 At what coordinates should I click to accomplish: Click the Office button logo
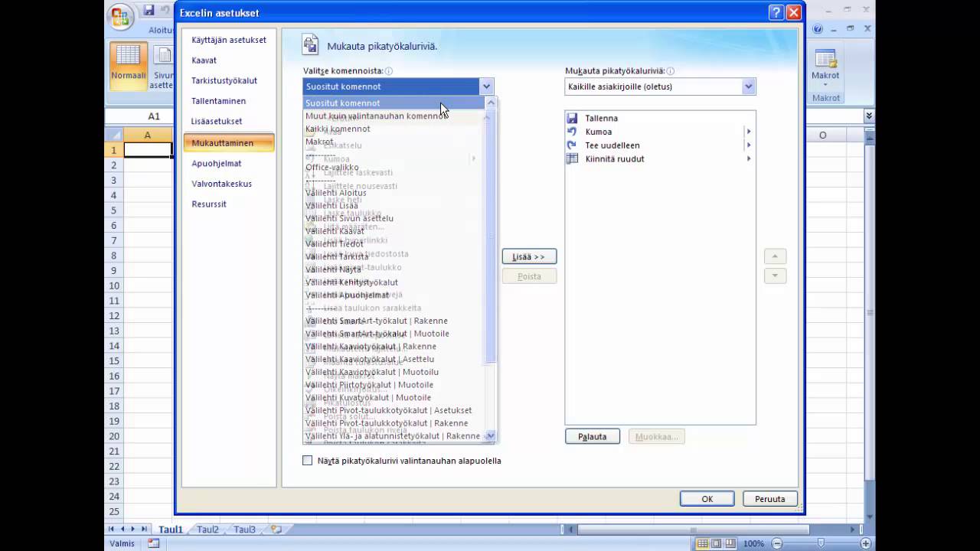pos(119,17)
